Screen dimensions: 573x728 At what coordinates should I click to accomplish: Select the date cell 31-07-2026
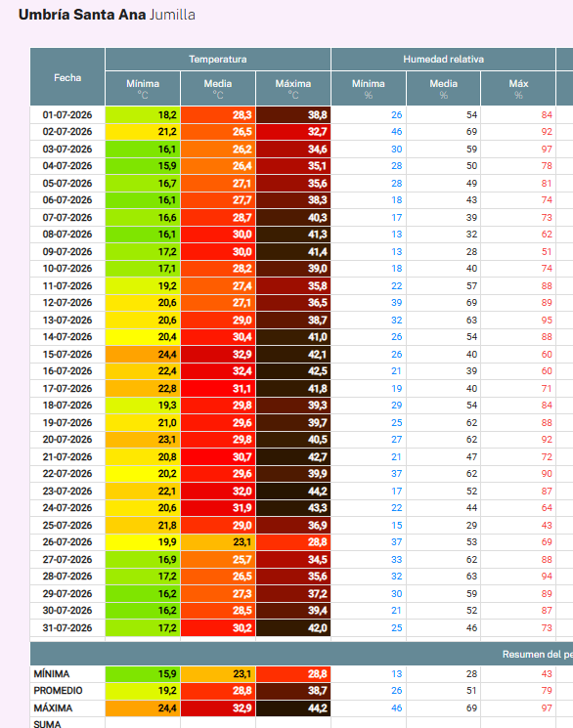click(x=67, y=627)
